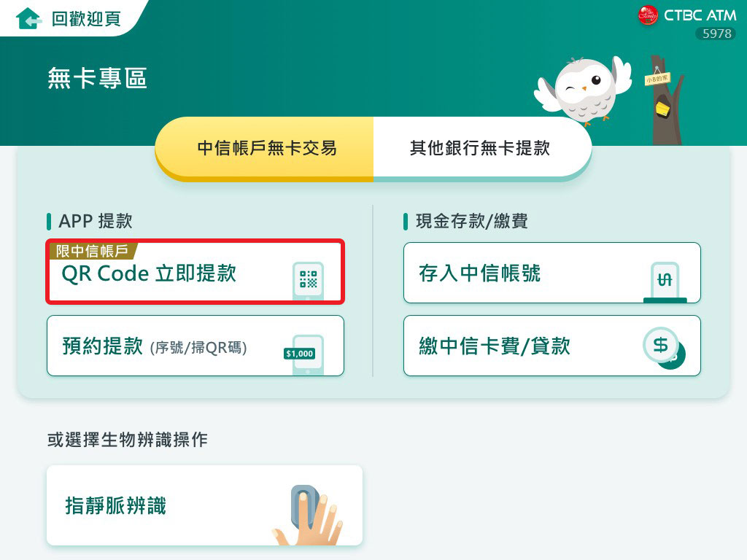The image size is (747, 560).
Task: Tap the white owl mascot
Action: tap(583, 90)
